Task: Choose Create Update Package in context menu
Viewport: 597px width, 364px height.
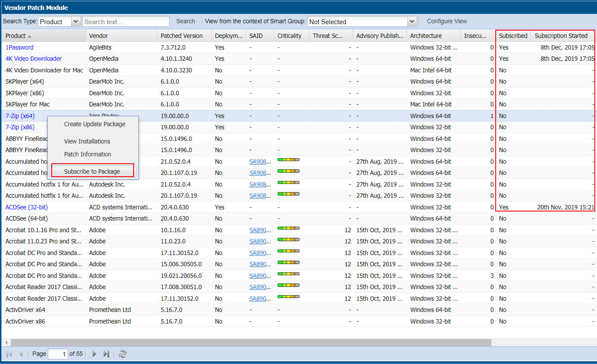Action: click(95, 124)
